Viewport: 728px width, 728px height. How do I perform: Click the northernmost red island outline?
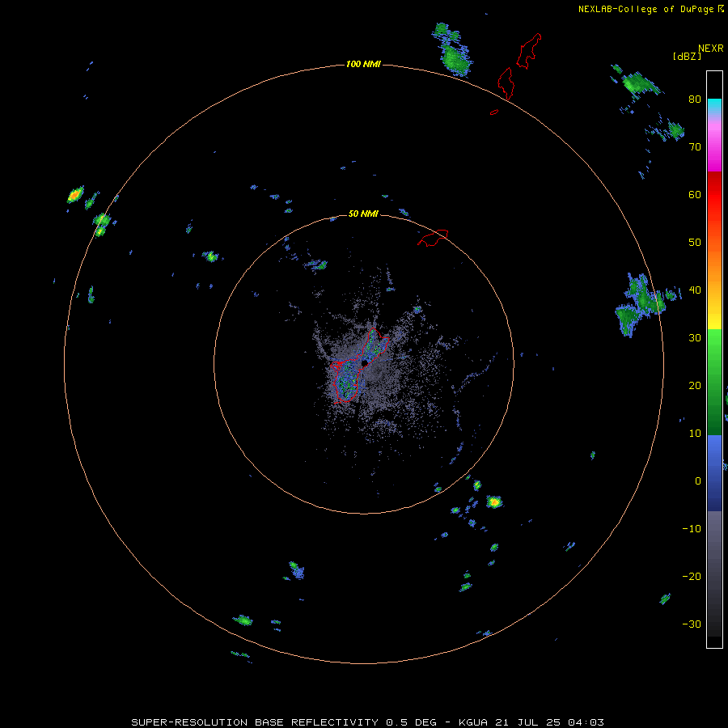[529, 51]
